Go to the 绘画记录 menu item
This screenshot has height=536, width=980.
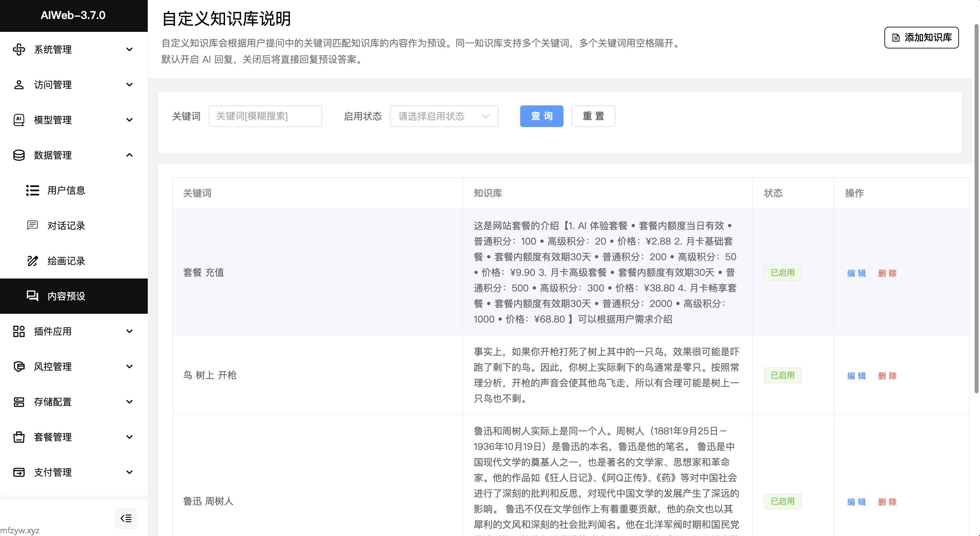[66, 261]
